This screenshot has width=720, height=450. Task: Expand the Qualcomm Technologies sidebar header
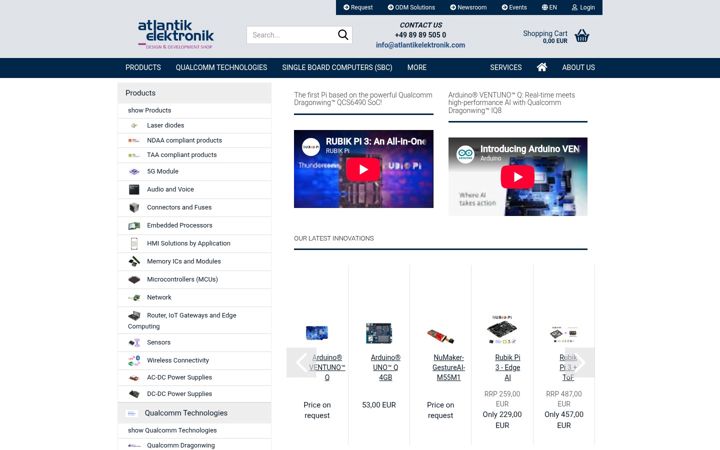[x=194, y=413]
